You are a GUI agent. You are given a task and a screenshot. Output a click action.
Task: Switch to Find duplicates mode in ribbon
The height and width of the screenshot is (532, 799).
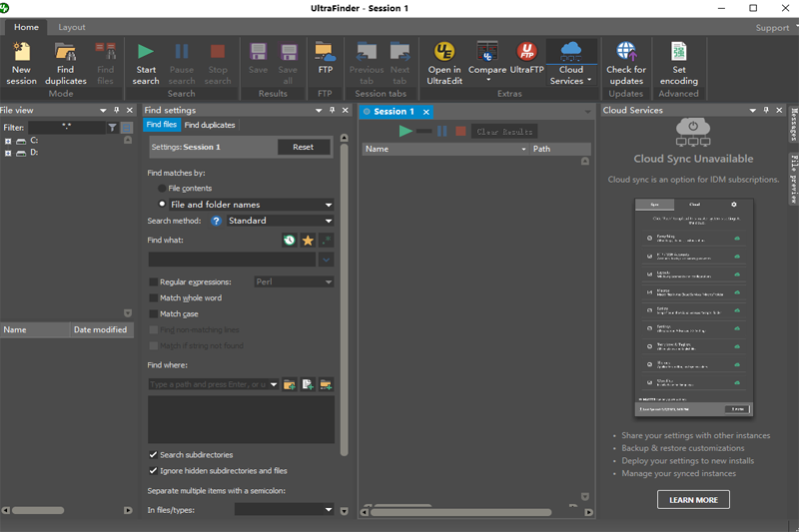pyautogui.click(x=66, y=64)
